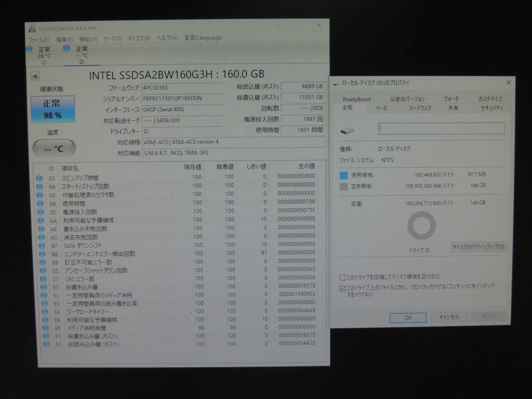This screenshot has height=399, width=532.
Task: Click the 項目名 column header
Action: tap(70, 168)
